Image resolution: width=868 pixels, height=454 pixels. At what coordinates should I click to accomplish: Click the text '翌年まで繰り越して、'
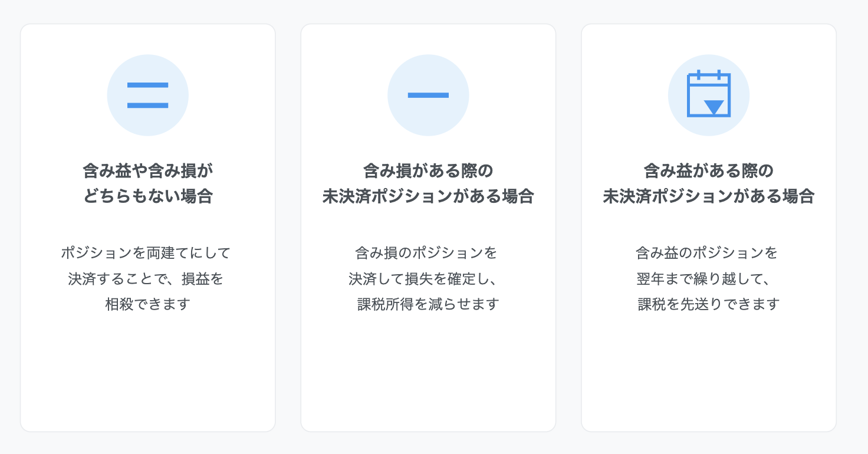[705, 279]
